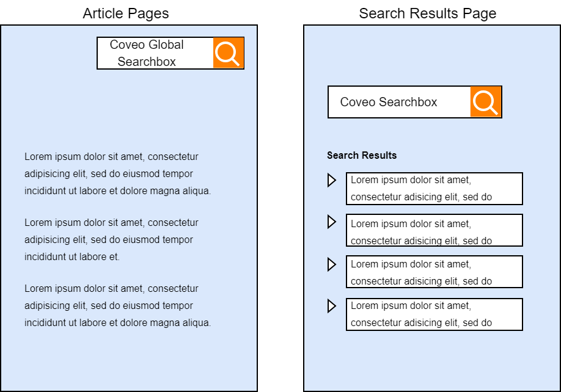The height and width of the screenshot is (392, 561).
Task: Expand the second search result arrow
Action: point(332,222)
